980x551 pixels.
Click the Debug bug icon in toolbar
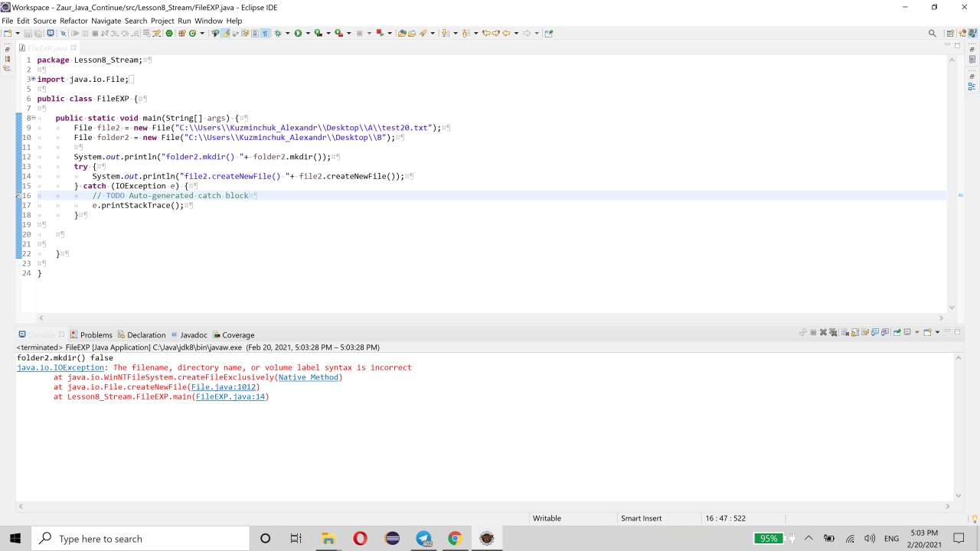(x=278, y=33)
